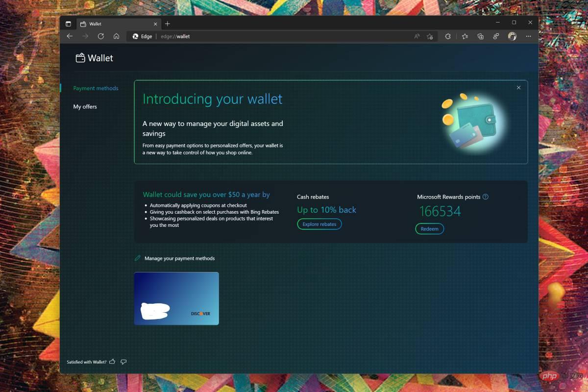Give thumbs up for Wallet satisfaction
Image resolution: width=588 pixels, height=392 pixels.
click(112, 362)
